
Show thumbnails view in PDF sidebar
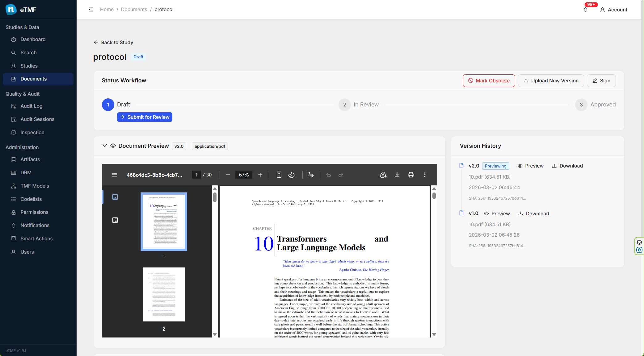[115, 197]
